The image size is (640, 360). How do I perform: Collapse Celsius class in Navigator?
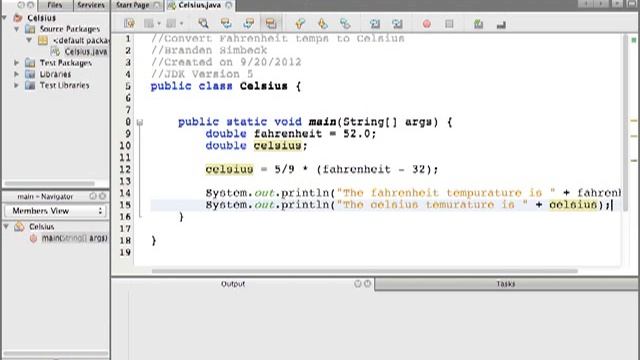click(6, 226)
